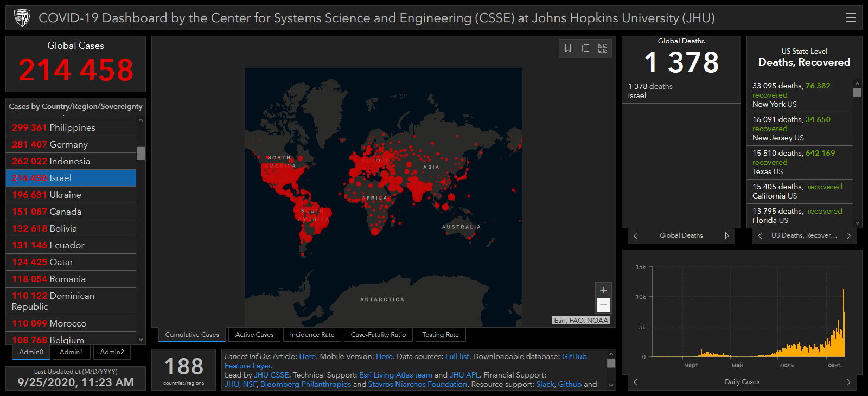Switch to Cumulative Cases tab
The height and width of the screenshot is (396, 868).
(x=192, y=335)
